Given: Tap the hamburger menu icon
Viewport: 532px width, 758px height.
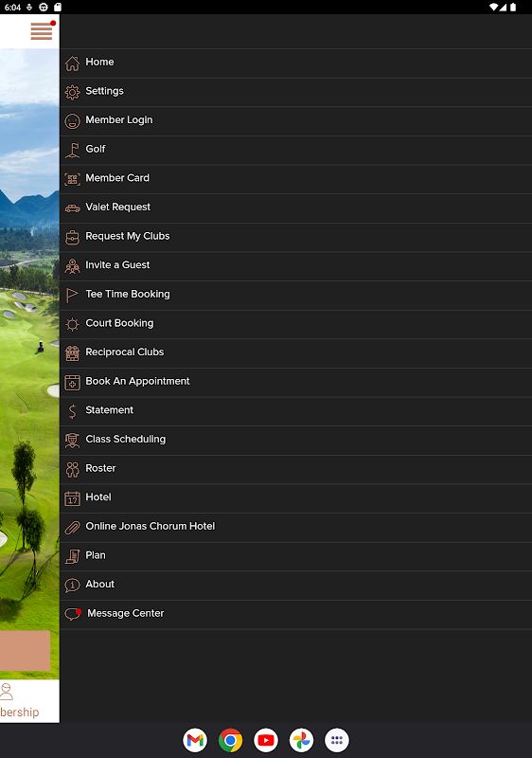Looking at the screenshot, I should coord(42,31).
